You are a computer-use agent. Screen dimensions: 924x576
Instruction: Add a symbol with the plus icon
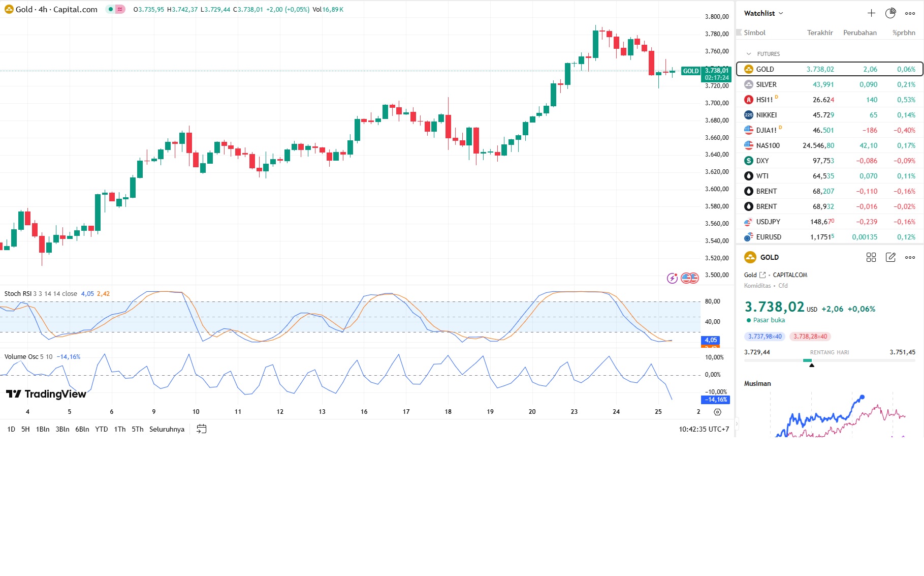click(x=871, y=13)
